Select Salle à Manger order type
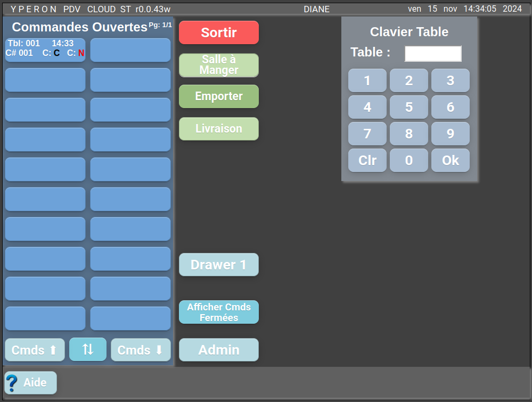532x402 pixels. (x=219, y=65)
